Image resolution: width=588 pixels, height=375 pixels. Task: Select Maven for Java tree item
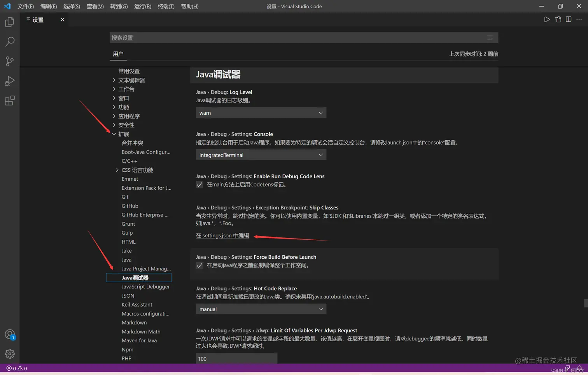(x=139, y=340)
